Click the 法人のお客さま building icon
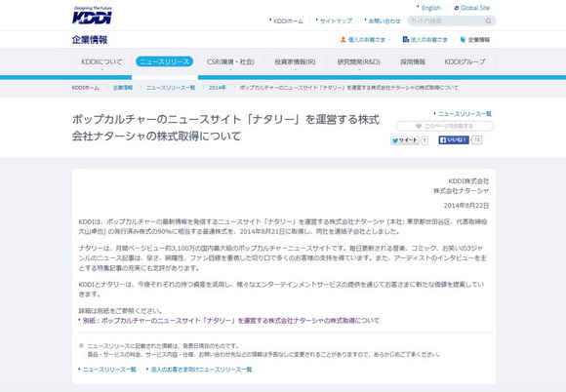The height and width of the screenshot is (392, 566). click(406, 39)
